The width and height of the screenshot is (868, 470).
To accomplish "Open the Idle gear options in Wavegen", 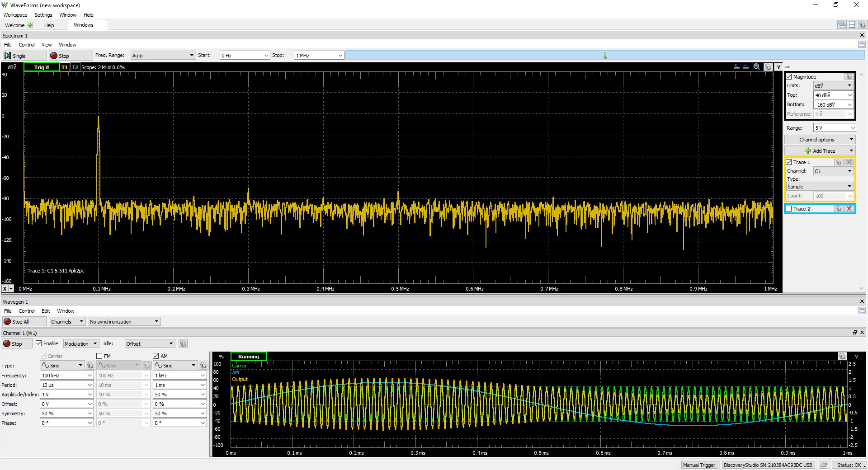I will click(x=183, y=344).
